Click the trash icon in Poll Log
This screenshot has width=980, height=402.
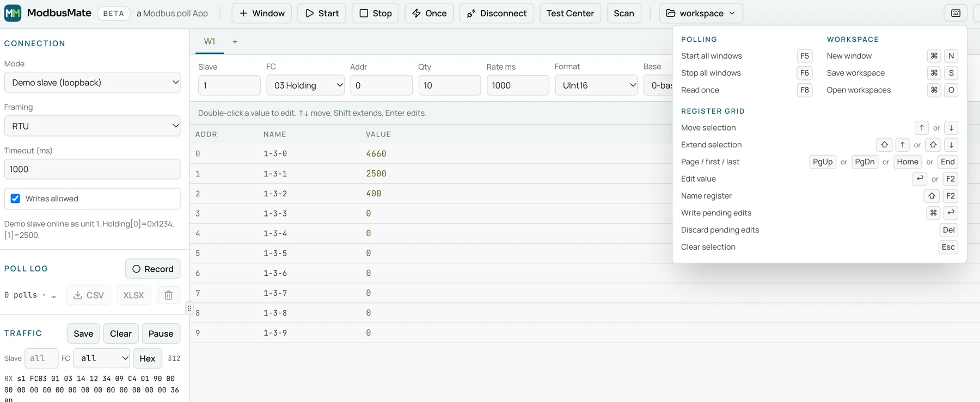(x=168, y=295)
